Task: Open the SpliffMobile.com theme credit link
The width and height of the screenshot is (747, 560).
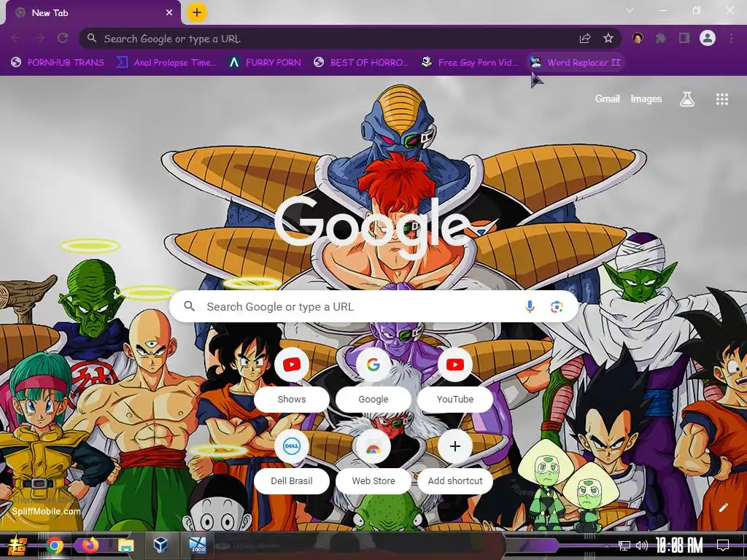Action: click(x=46, y=511)
